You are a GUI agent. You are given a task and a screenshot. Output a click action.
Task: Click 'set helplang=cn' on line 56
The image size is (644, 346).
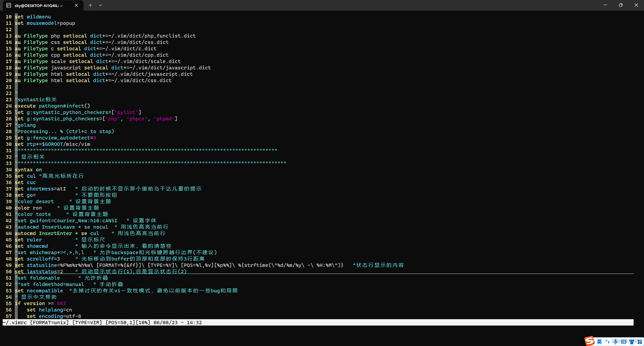tap(49, 310)
